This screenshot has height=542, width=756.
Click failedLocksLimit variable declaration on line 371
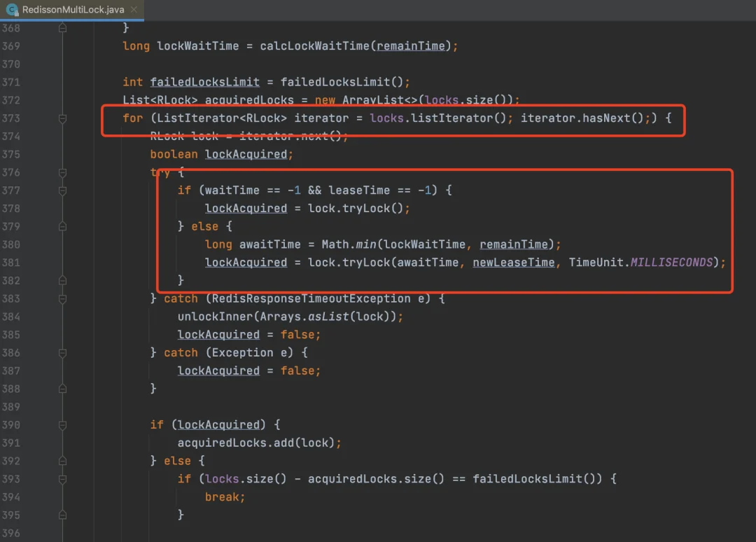205,83
